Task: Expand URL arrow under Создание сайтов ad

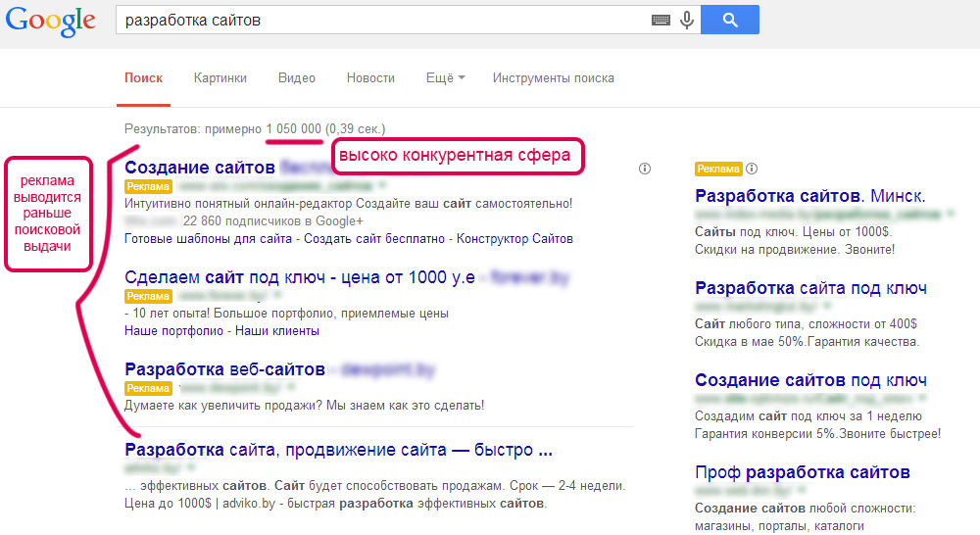Action: point(382,185)
